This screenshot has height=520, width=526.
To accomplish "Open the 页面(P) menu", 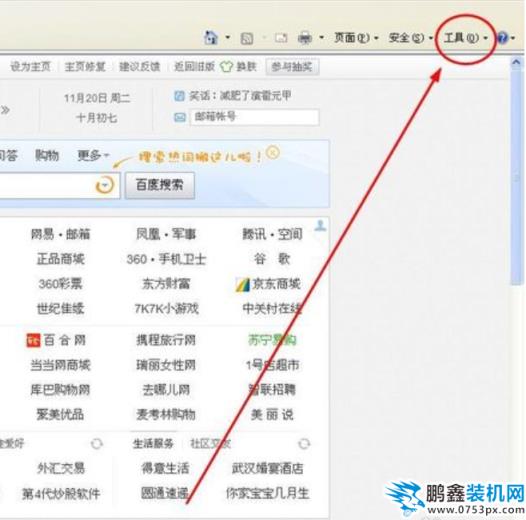I will click(x=356, y=38).
